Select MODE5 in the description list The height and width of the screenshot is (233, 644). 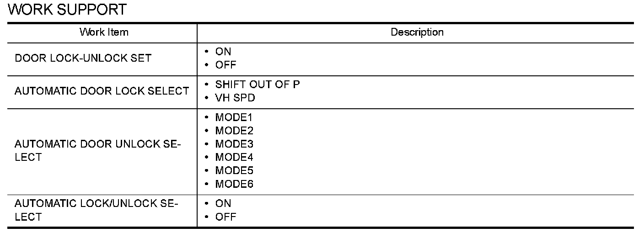[x=234, y=171]
